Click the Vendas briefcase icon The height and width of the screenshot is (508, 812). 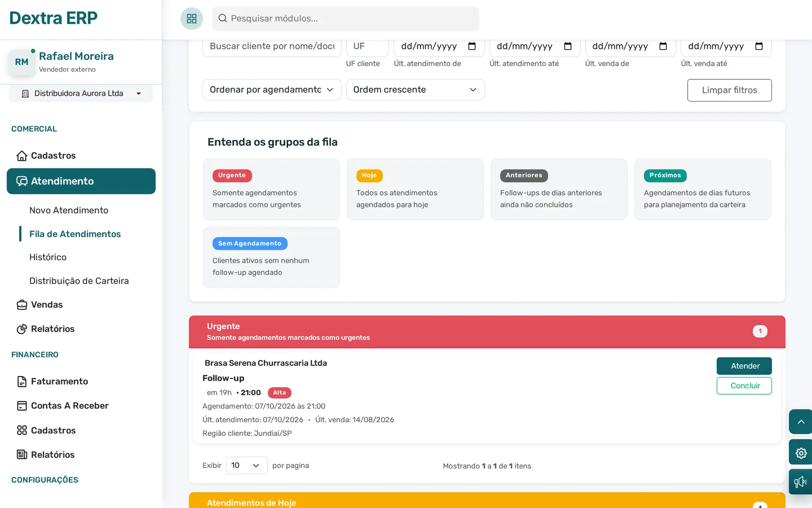(x=22, y=305)
